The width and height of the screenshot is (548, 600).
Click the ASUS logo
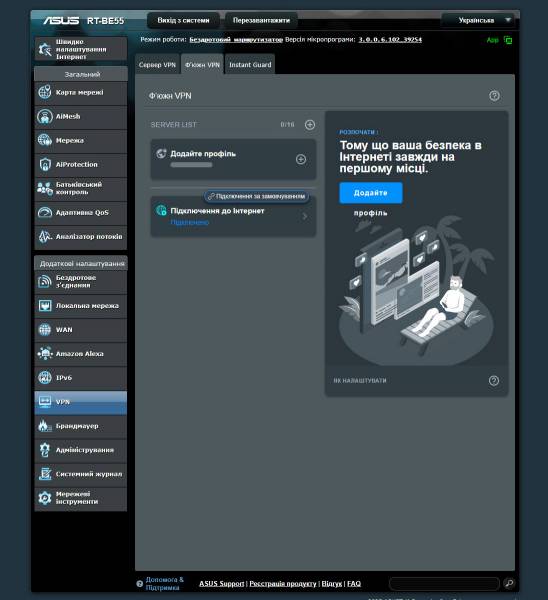pyautogui.click(x=61, y=21)
